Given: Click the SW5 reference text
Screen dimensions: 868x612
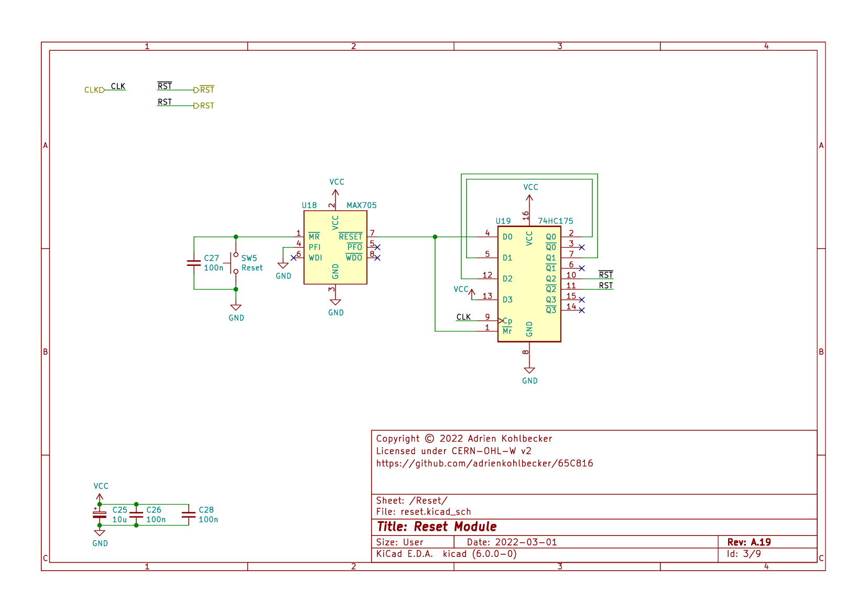Looking at the screenshot, I should pos(249,259).
